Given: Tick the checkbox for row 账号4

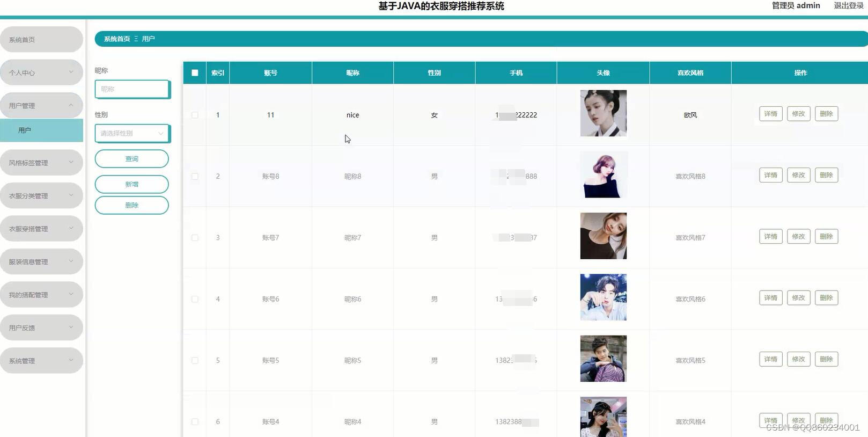Looking at the screenshot, I should click(x=195, y=422).
